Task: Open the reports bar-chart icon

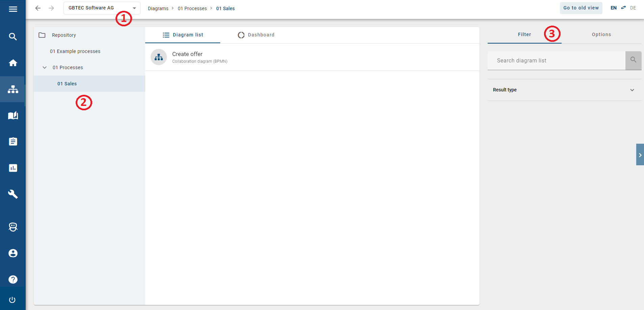Action: (x=13, y=168)
